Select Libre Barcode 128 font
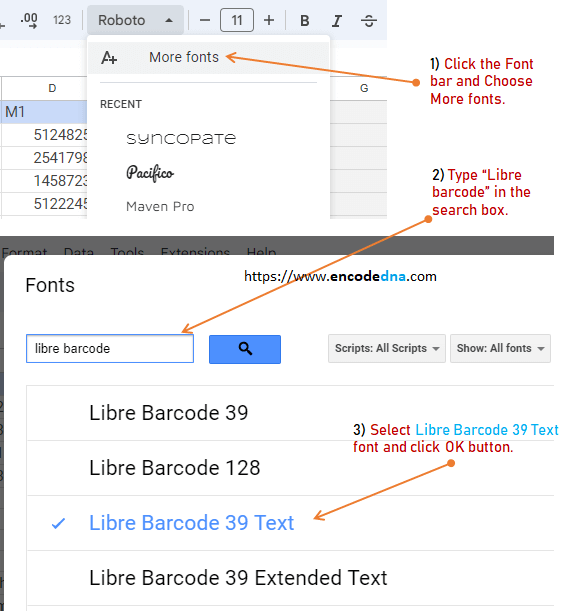The width and height of the screenshot is (578, 611). [x=290, y=468]
